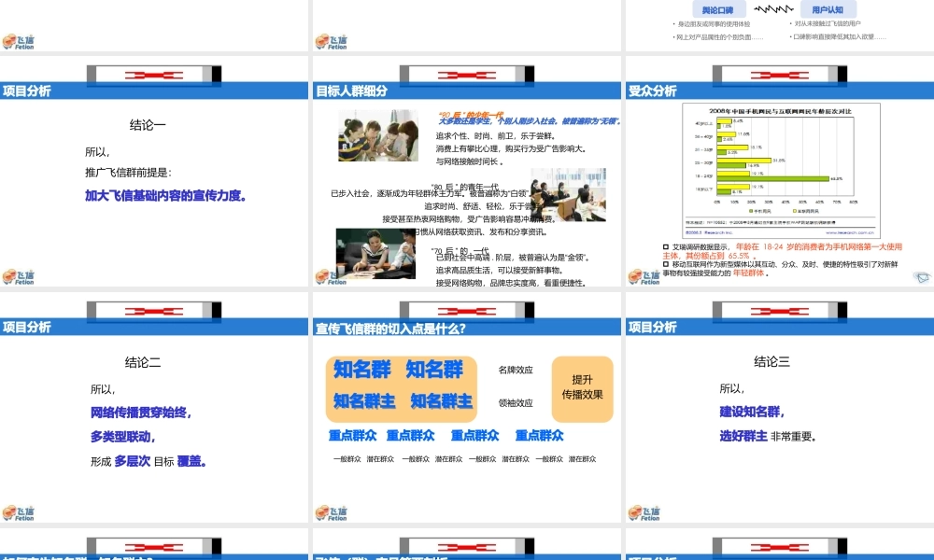The image size is (934, 560).
Task: Click the line 追求个性、时尚、前卫、乐于尝鲜
Action: 496,136
